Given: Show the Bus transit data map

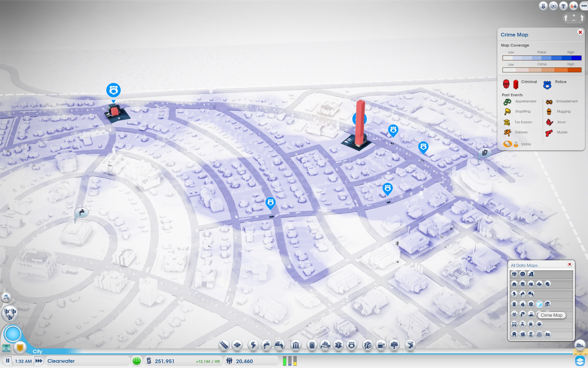Looking at the screenshot, I should (x=514, y=324).
